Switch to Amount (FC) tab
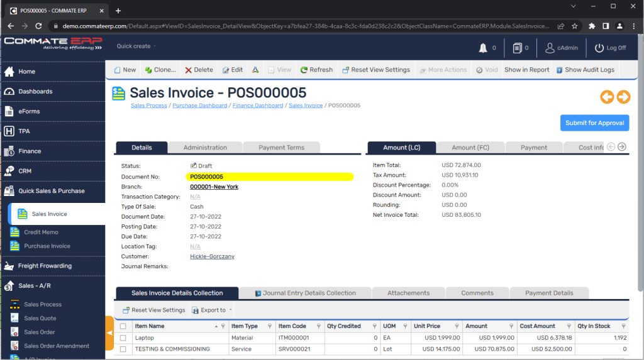 pos(470,148)
